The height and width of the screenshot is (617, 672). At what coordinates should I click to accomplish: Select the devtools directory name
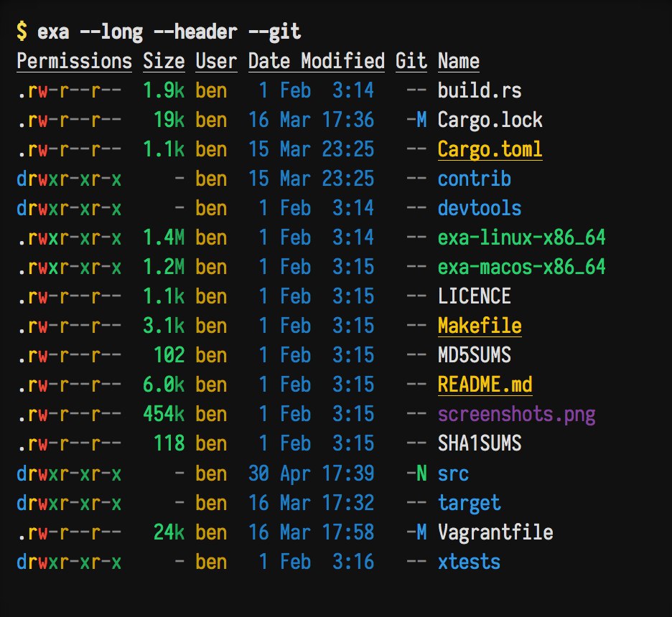pyautogui.click(x=480, y=208)
